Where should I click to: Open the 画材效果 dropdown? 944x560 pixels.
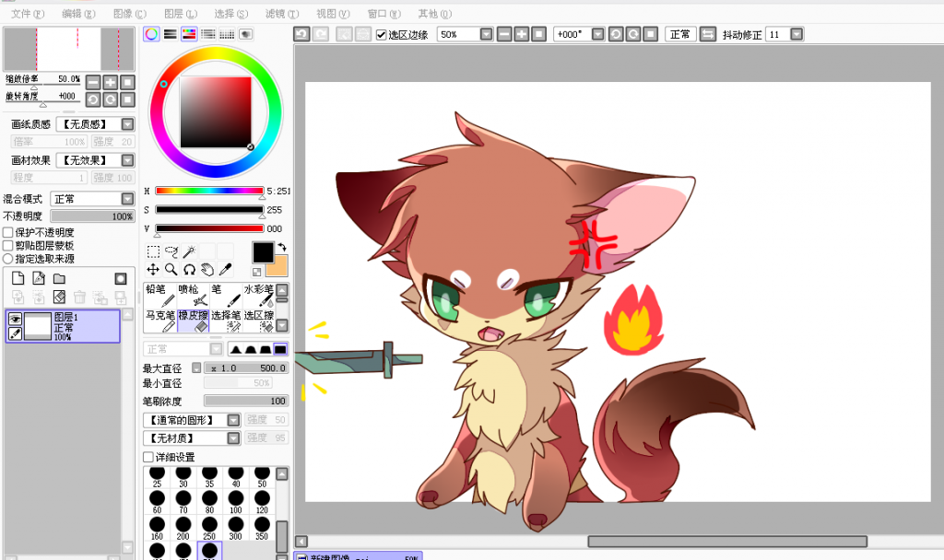click(x=127, y=160)
